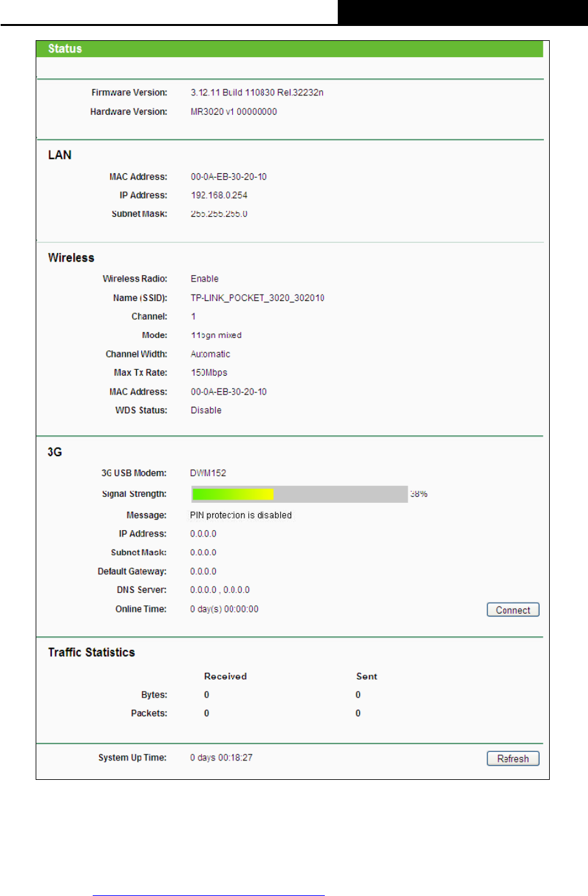Select firmware version text 3.12.11 Build 110830
This screenshot has width=588, height=896.
(x=233, y=93)
